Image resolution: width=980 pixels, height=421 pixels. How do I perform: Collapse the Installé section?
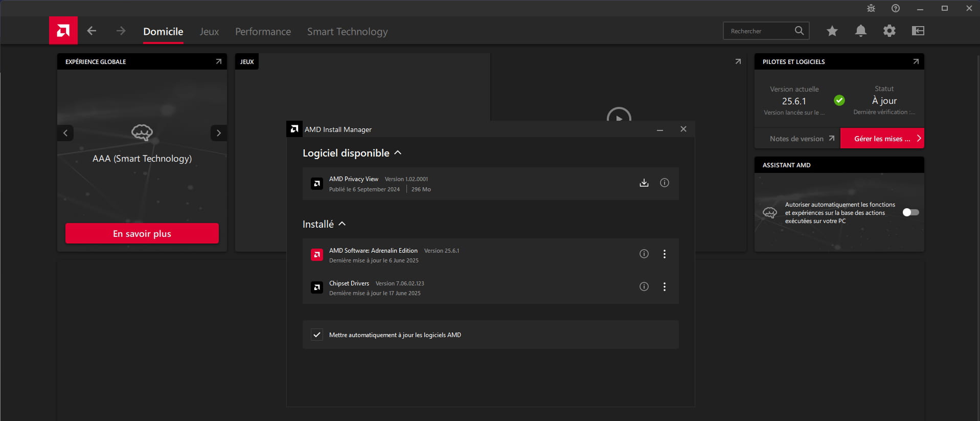pos(343,224)
